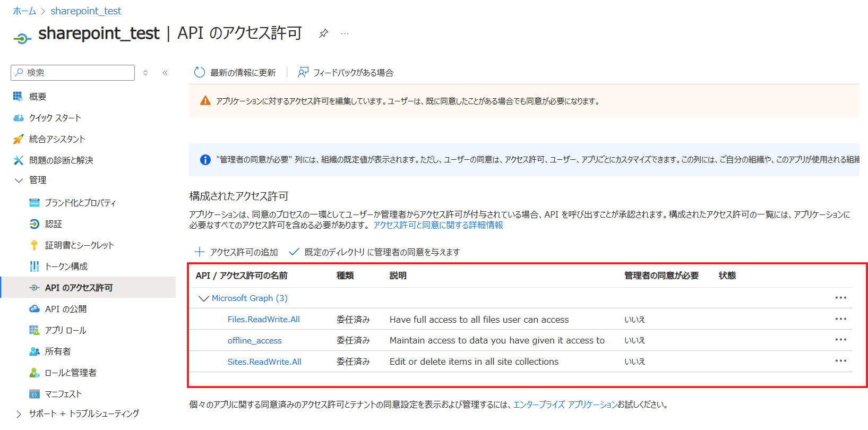Collapse the 管理 section in the sidebar
Viewport: 868px width, 430px height.
(19, 180)
